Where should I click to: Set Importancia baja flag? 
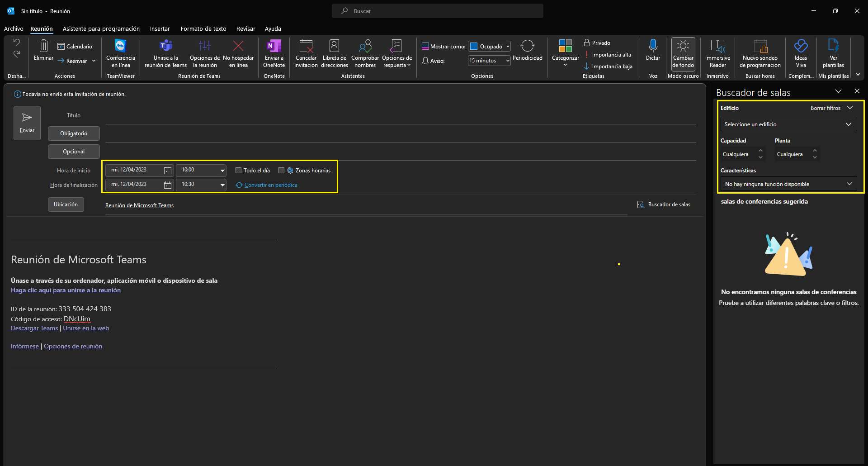pos(608,66)
